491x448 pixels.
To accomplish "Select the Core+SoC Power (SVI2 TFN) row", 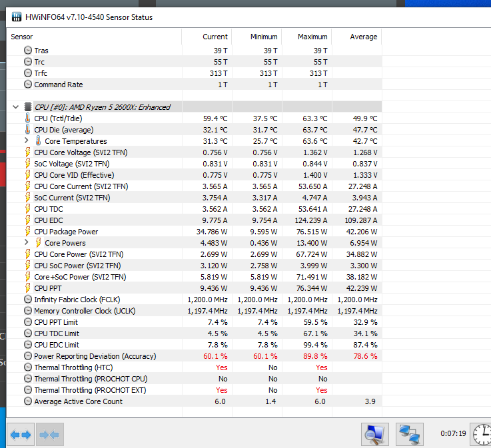I will (194, 277).
